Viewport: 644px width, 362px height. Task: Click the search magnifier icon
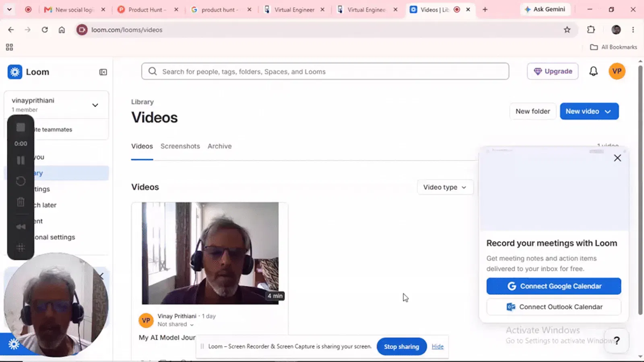pyautogui.click(x=153, y=71)
